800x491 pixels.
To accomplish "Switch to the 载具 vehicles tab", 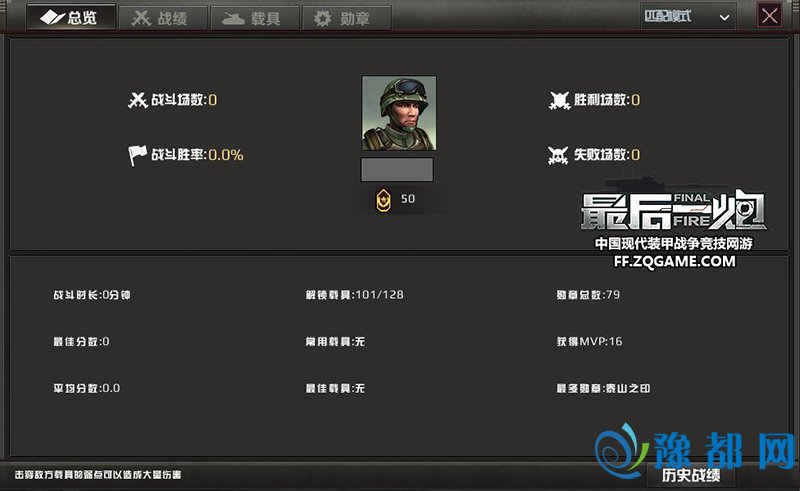I will [255, 18].
